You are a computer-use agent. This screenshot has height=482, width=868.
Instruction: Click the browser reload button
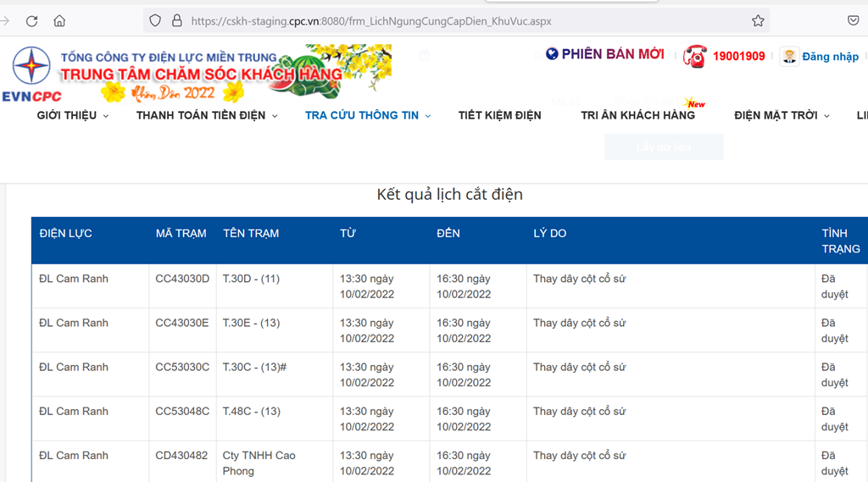pyautogui.click(x=31, y=21)
